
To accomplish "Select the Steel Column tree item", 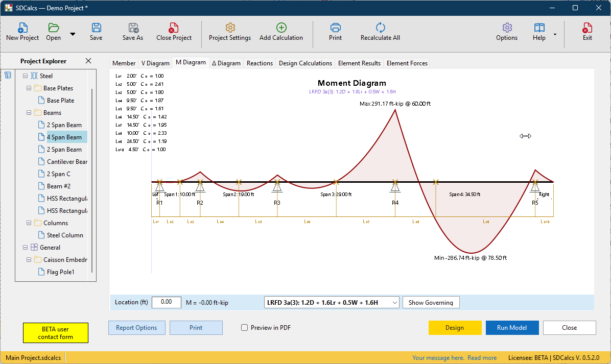I will click(x=65, y=235).
